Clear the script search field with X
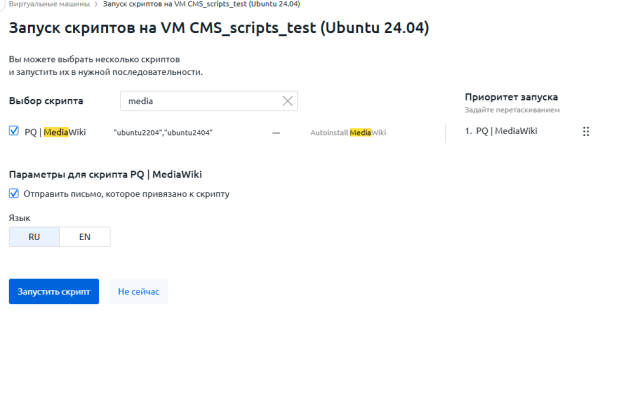The image size is (621, 400). [x=287, y=101]
